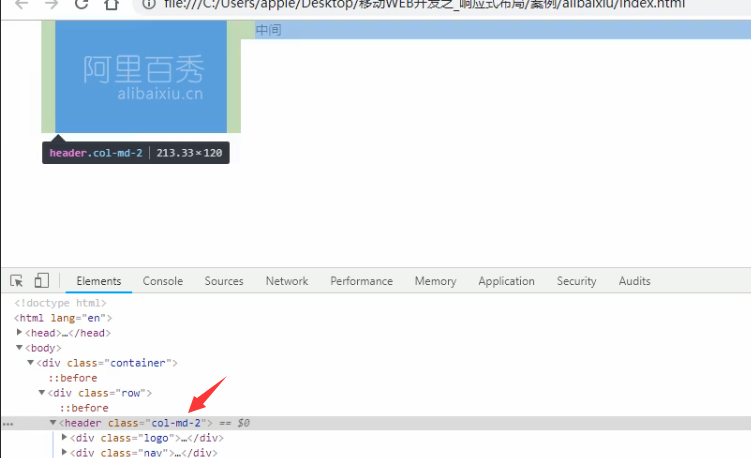Expand the head node
Image resolution: width=751 pixels, height=458 pixels.
tap(19, 332)
